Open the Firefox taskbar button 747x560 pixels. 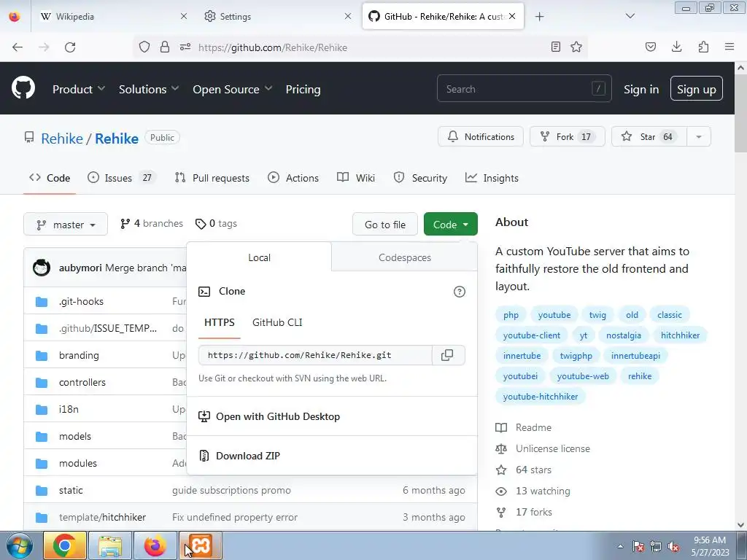[155, 545]
